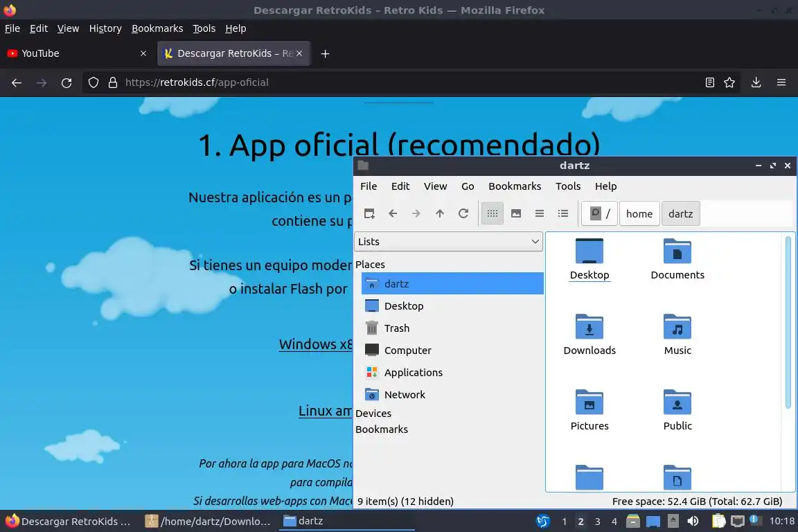Open the Lists side pane dropdown

(x=448, y=241)
